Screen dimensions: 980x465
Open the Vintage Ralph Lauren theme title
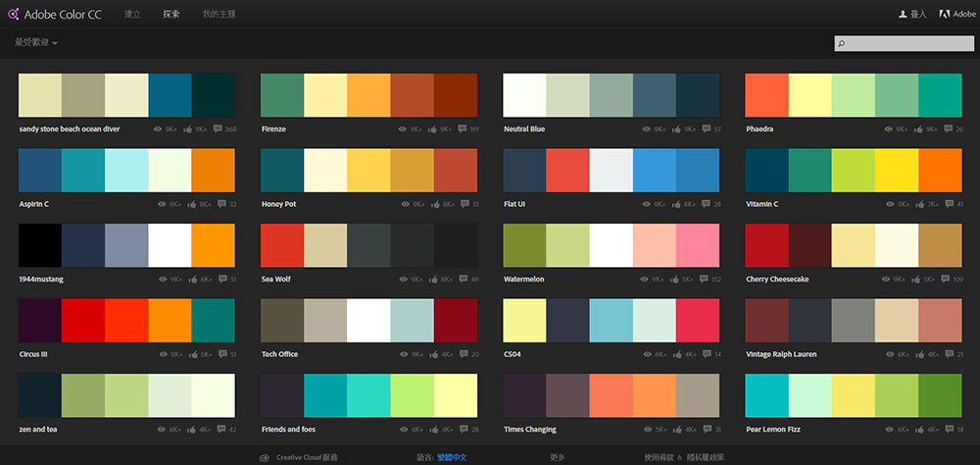coord(781,354)
